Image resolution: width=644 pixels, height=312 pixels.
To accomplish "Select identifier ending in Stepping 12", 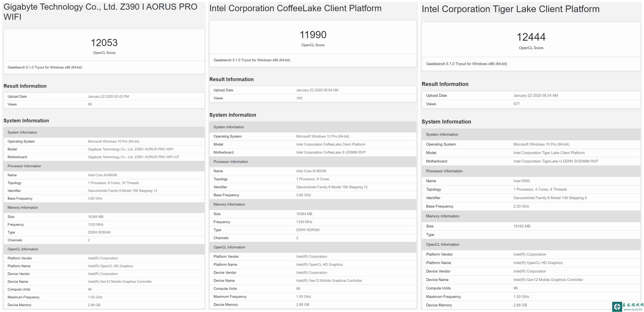I will click(x=332, y=187).
